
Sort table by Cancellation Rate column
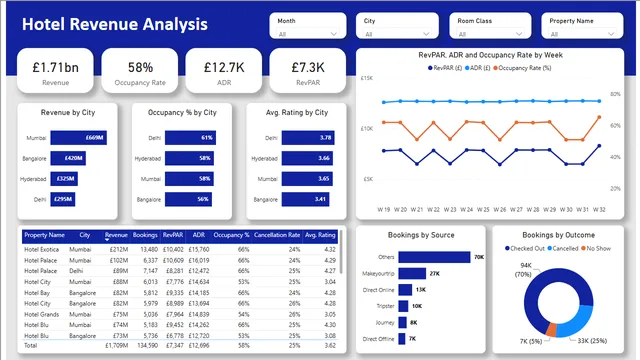(x=277, y=235)
